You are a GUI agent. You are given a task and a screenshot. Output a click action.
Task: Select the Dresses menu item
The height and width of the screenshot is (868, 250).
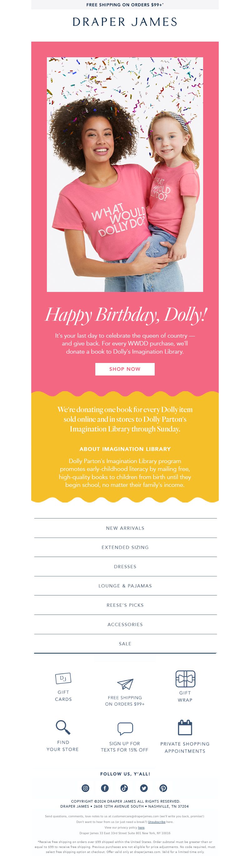[x=125, y=566]
